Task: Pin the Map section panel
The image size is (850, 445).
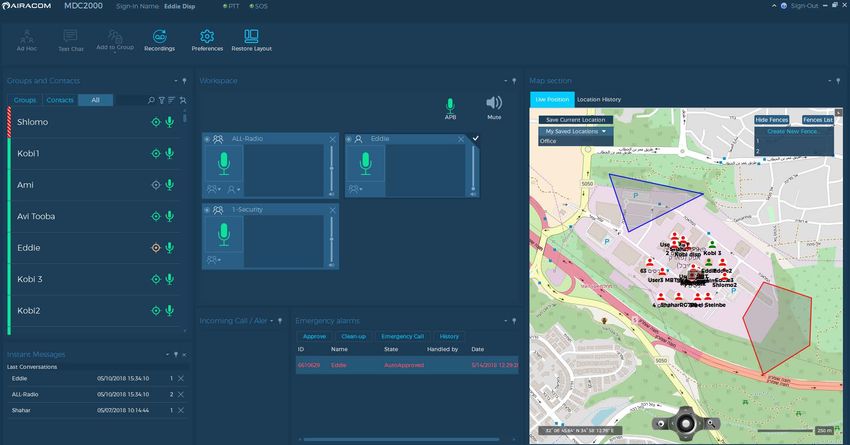Action: (838, 81)
